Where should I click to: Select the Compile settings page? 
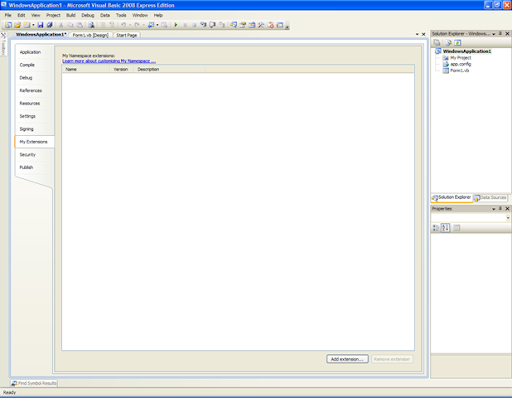(27, 65)
